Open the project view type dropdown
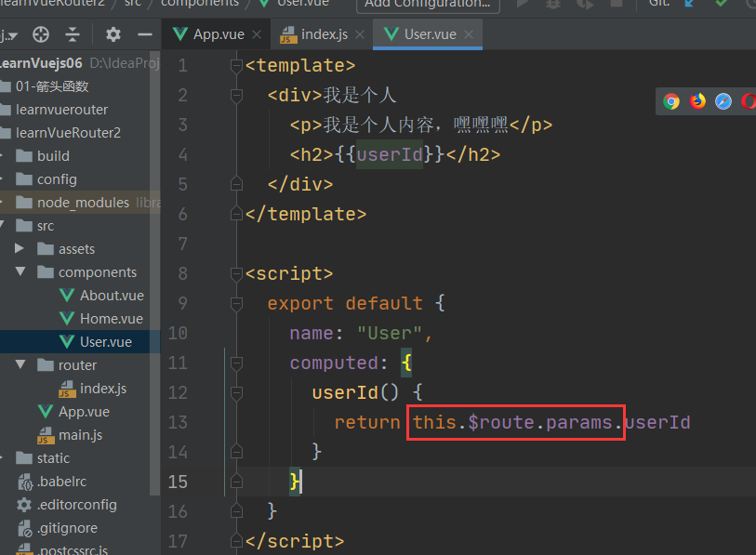Viewport: 756px width, 555px height. (x=8, y=34)
